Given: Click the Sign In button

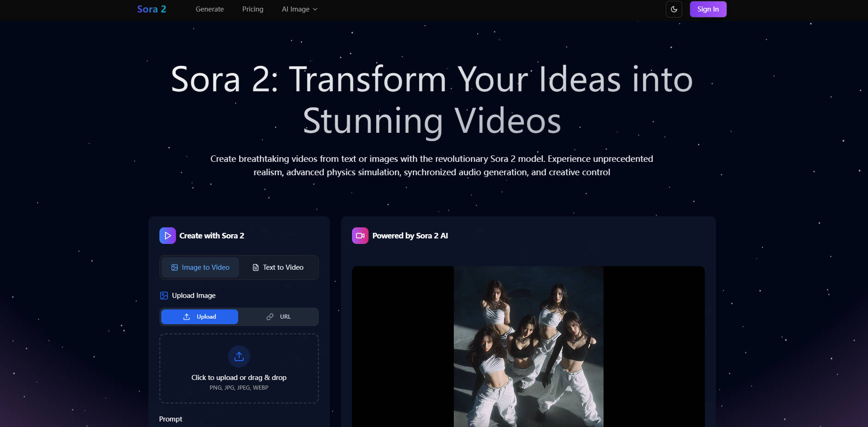Looking at the screenshot, I should (x=708, y=9).
